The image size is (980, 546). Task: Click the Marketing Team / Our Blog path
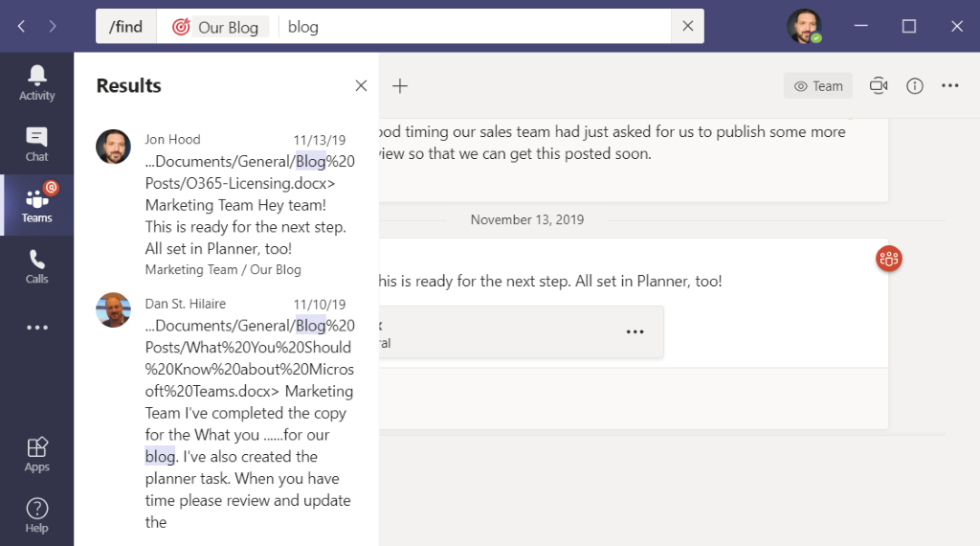point(223,269)
